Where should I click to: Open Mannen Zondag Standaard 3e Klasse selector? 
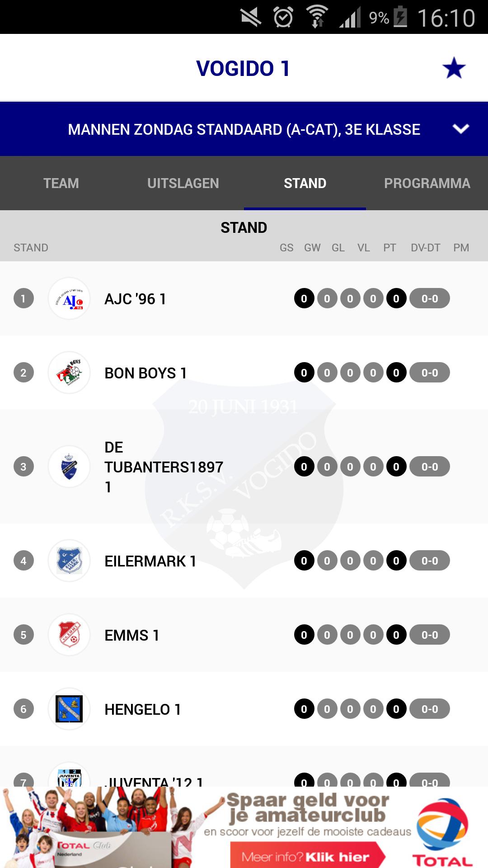point(244,129)
